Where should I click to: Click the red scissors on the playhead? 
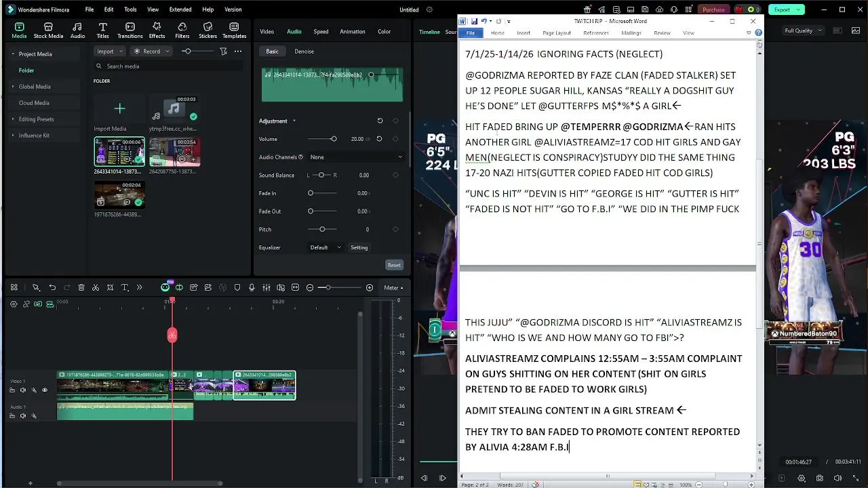point(172,335)
